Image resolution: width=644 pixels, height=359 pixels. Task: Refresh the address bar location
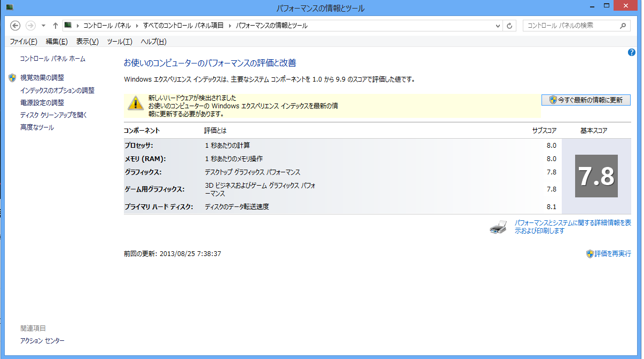510,26
